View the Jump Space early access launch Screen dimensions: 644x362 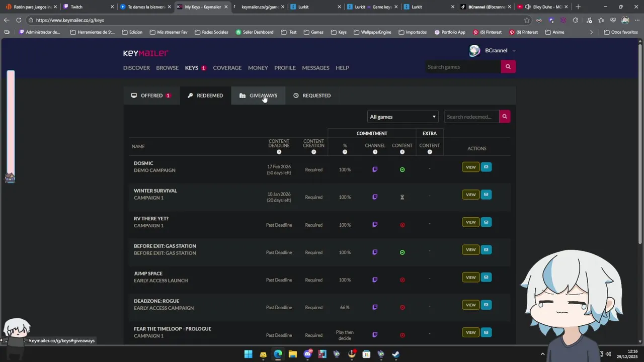[x=470, y=277]
